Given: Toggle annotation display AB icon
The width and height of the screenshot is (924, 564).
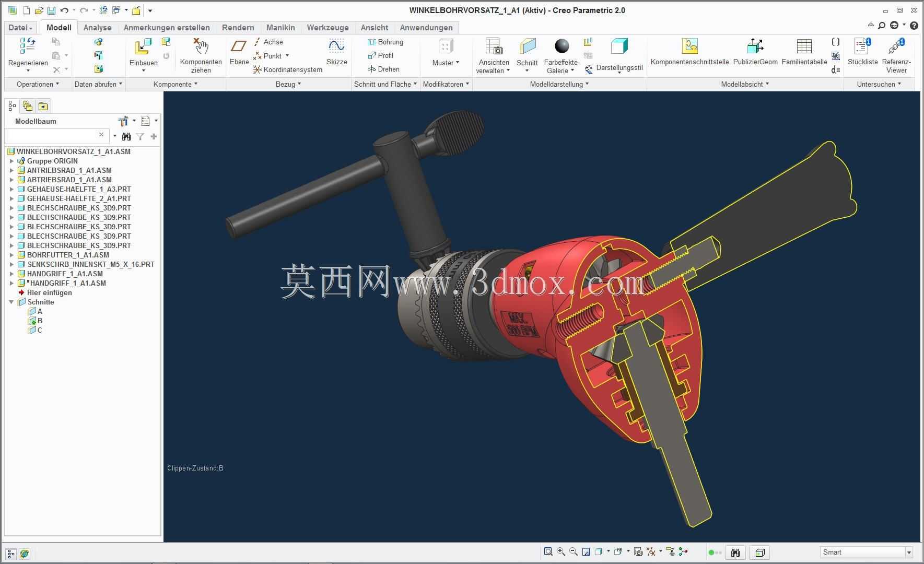Looking at the screenshot, I should click(618, 551).
